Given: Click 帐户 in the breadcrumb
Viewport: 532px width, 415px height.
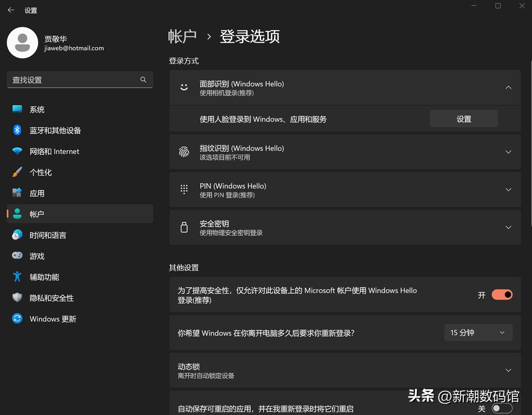Looking at the screenshot, I should [182, 37].
